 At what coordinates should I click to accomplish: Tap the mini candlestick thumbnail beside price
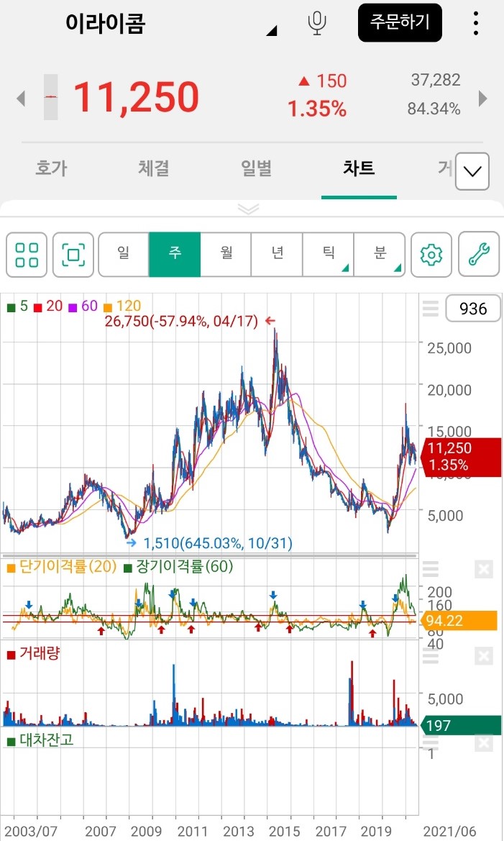point(50,97)
